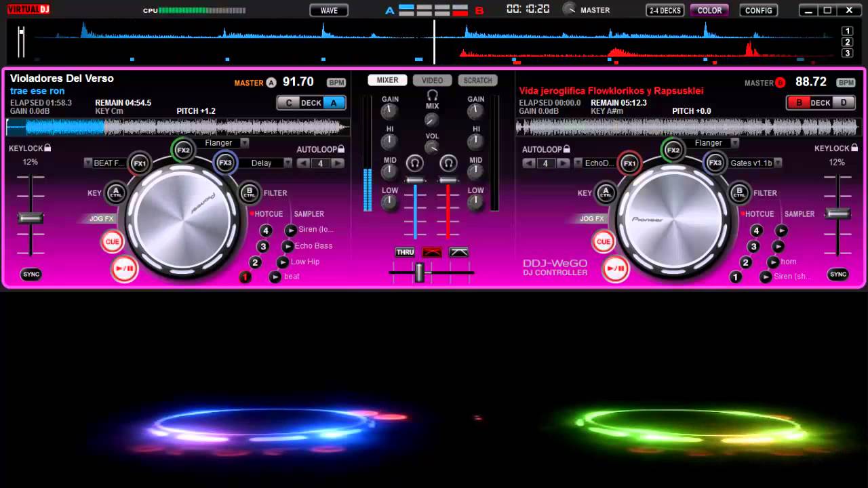This screenshot has height=488, width=868.
Task: Increase left deck autoloop length
Action: [338, 163]
